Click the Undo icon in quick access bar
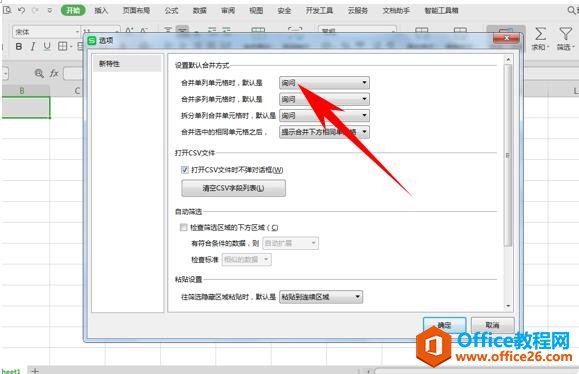Screen dimensions: 579x374 (21, 10)
